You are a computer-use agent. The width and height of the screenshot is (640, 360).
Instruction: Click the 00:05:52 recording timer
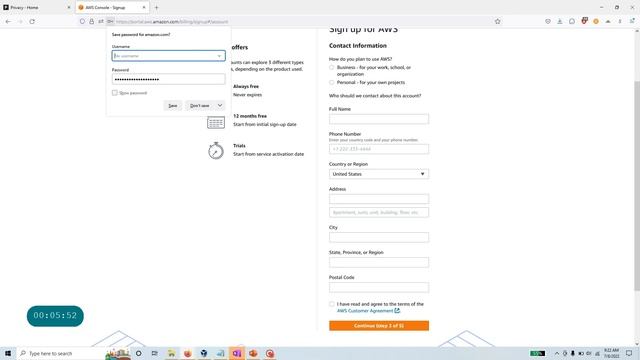(x=55, y=316)
